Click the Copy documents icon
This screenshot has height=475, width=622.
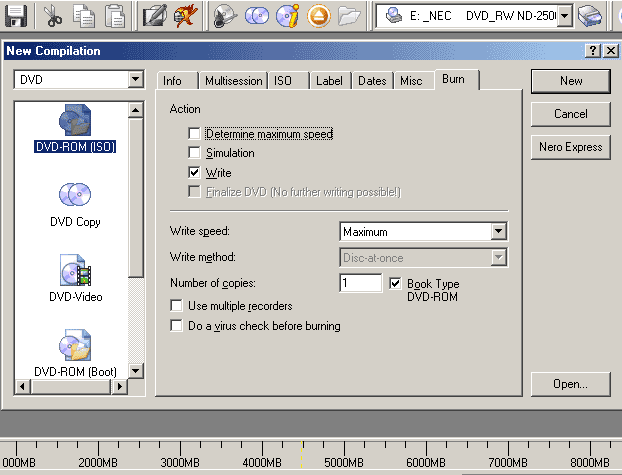coord(84,16)
